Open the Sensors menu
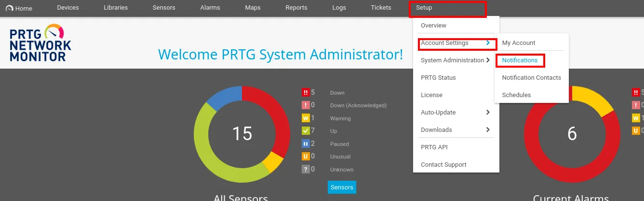Image resolution: width=644 pixels, height=201 pixels. point(164,8)
